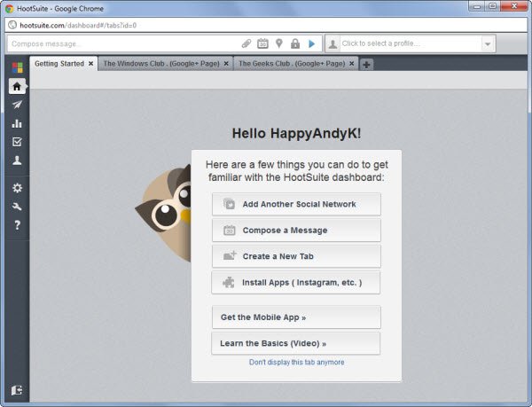
Task: Click Create a New Tab button
Action: click(x=296, y=256)
